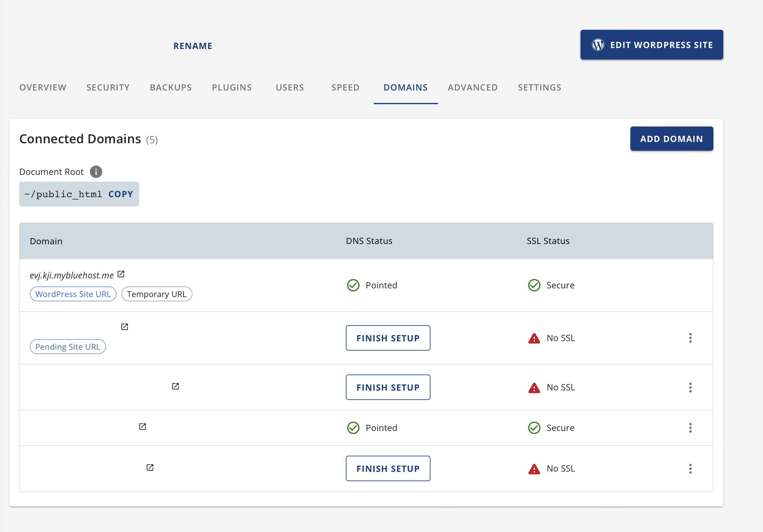Open the Advanced tab
763x532 pixels.
tap(473, 87)
